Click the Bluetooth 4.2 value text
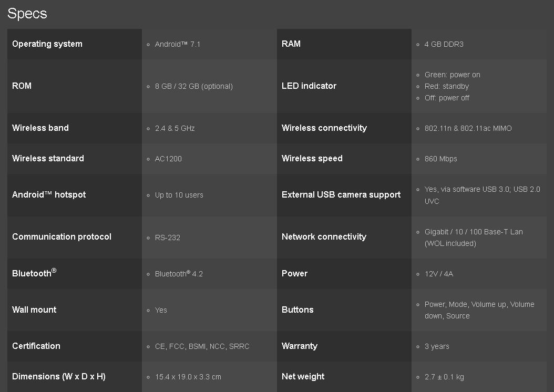This screenshot has height=392, width=554. (179, 274)
